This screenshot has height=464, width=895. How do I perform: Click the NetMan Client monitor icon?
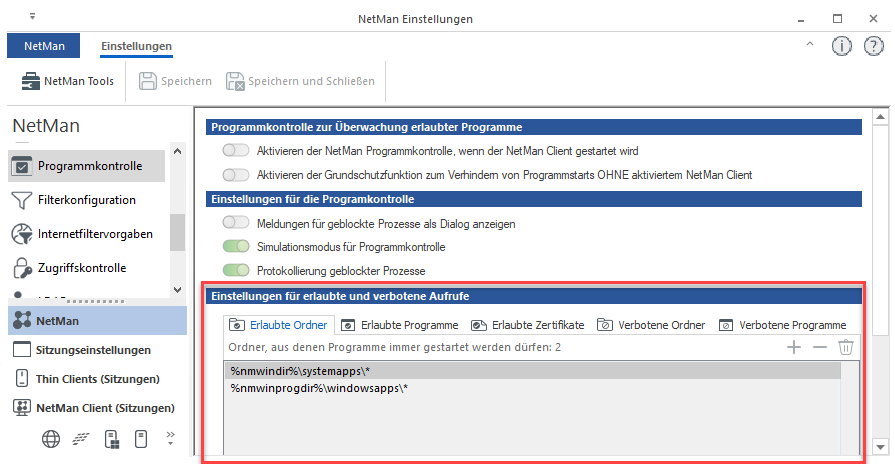[22, 407]
